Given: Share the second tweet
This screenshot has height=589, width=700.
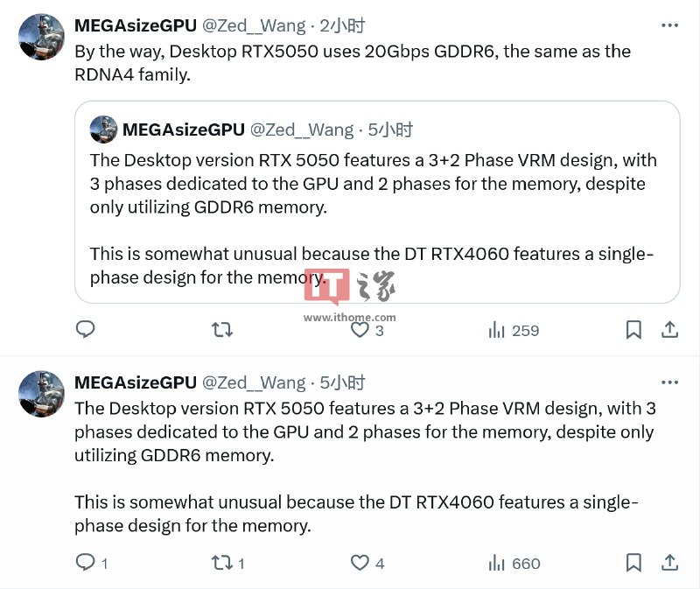Looking at the screenshot, I should tap(669, 563).
